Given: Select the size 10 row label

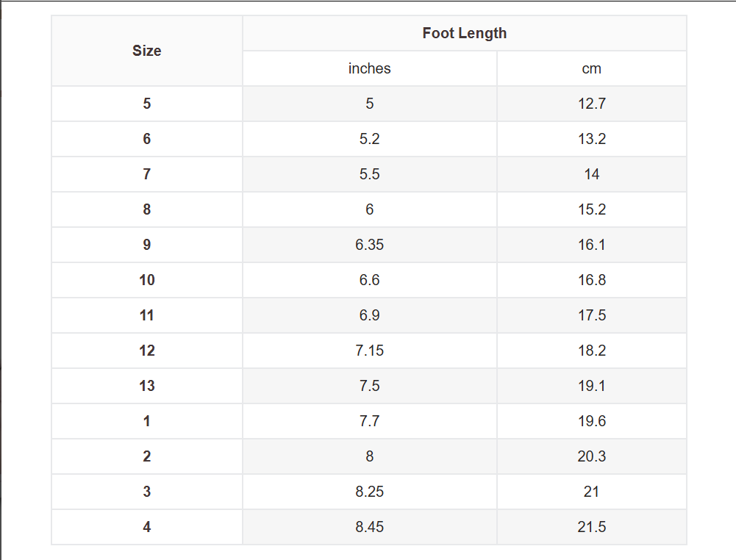Looking at the screenshot, I should tap(147, 280).
